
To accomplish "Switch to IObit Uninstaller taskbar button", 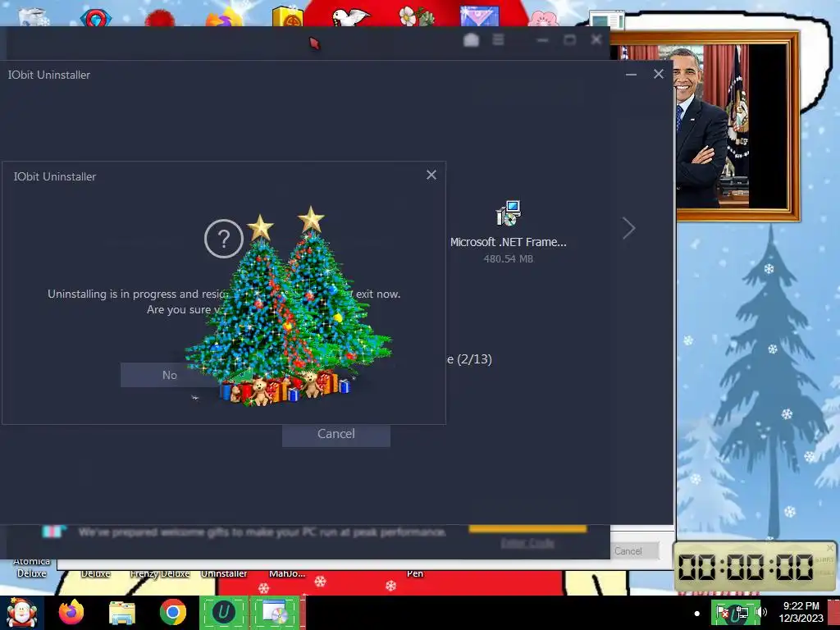I will [x=224, y=613].
